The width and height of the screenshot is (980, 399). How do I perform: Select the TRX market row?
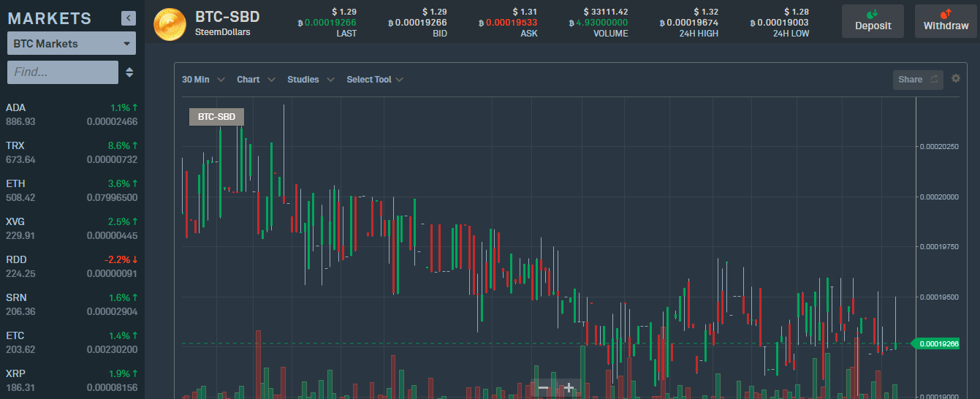(x=72, y=153)
